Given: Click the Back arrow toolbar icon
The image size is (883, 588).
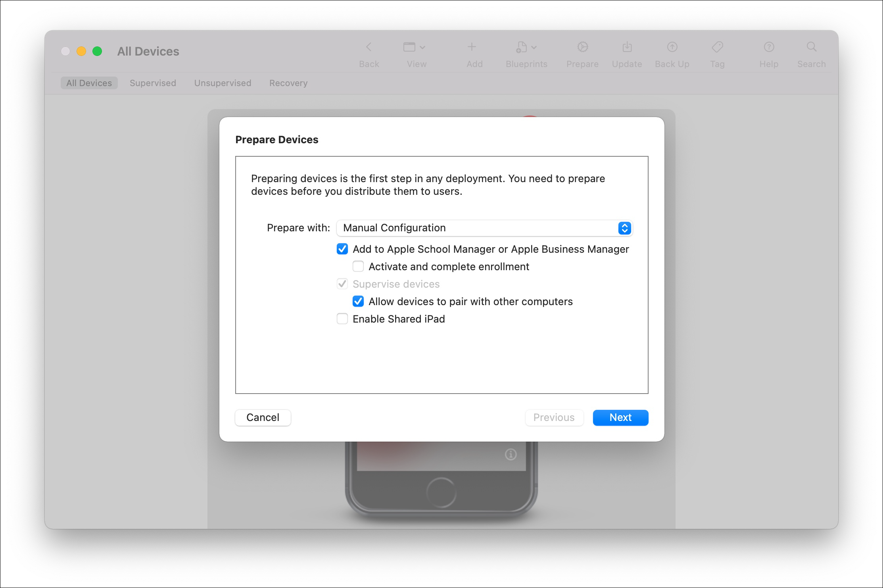Looking at the screenshot, I should [369, 48].
